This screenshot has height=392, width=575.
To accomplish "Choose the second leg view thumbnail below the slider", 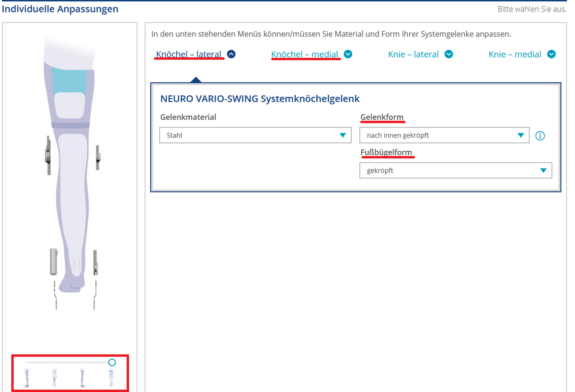I will click(x=55, y=378).
